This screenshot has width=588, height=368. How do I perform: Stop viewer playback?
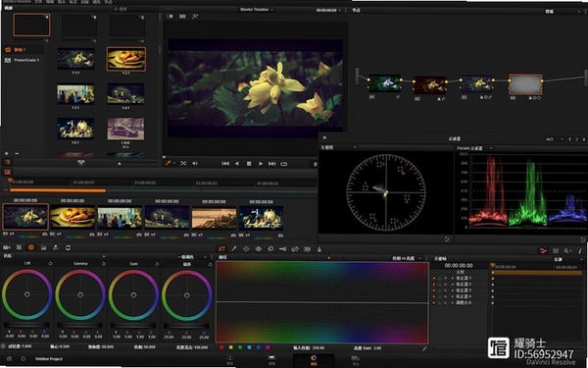249,163
